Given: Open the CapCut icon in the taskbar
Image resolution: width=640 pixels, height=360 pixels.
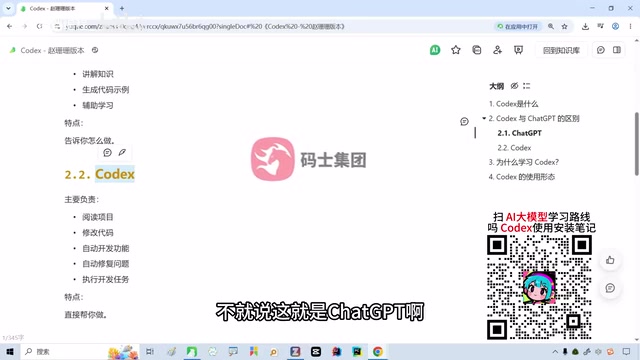Looking at the screenshot, I should (x=316, y=351).
